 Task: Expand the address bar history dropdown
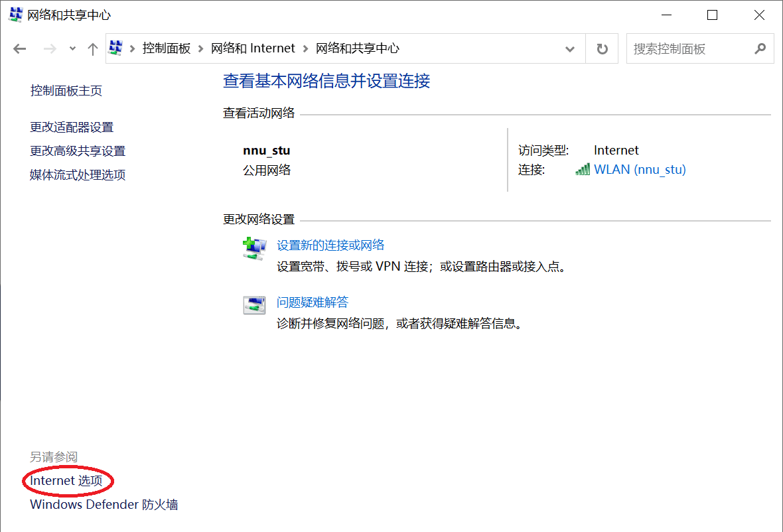point(569,48)
